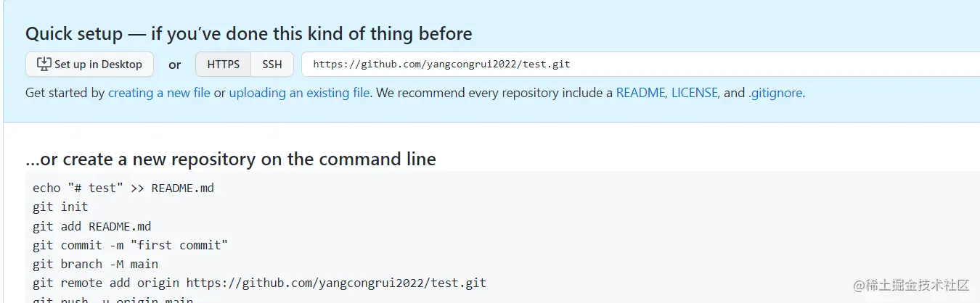Click the echo "# test" command line
This screenshot has width=980, height=303.
click(x=123, y=188)
